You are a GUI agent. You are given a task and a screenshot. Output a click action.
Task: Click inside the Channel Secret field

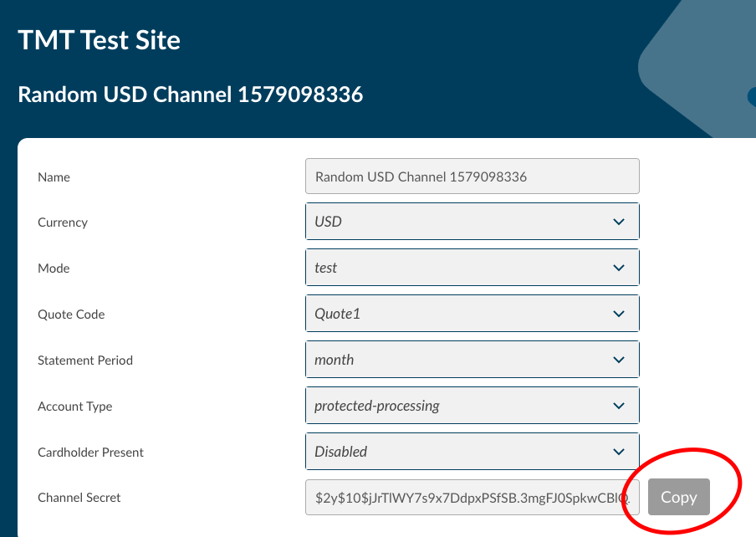click(x=472, y=498)
